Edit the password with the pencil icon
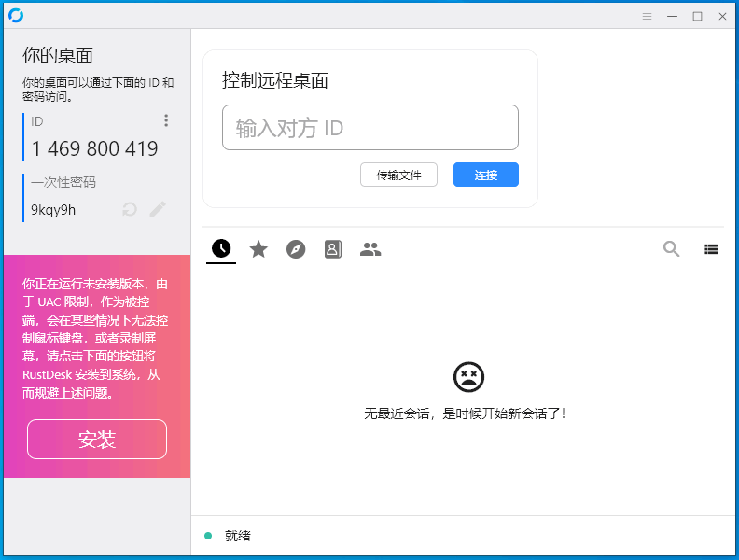This screenshot has width=739, height=560. (x=158, y=209)
